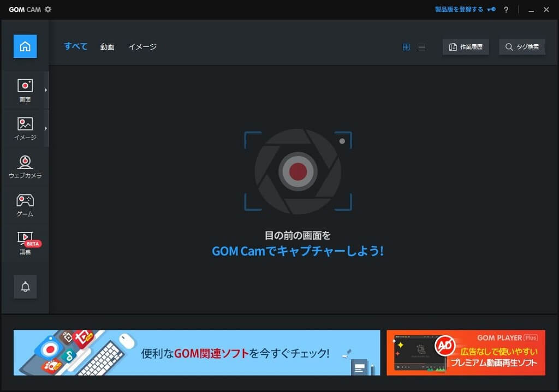
Task: Click the central record shutter graphic
Action: click(298, 171)
